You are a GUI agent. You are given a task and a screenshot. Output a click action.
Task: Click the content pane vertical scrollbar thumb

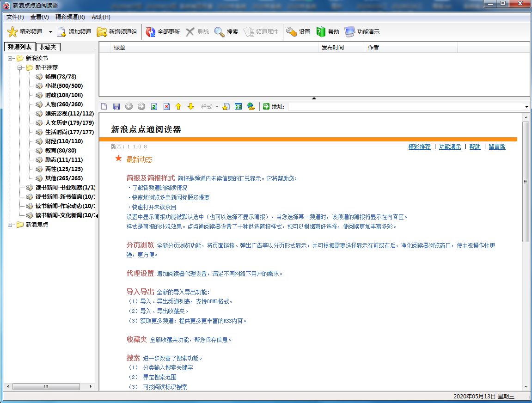[x=526, y=182]
